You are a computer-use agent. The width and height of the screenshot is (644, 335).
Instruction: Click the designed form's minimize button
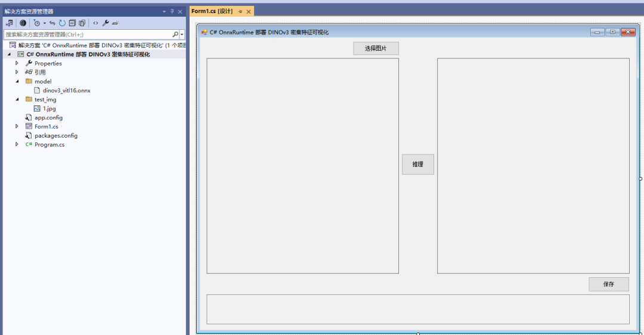597,32
